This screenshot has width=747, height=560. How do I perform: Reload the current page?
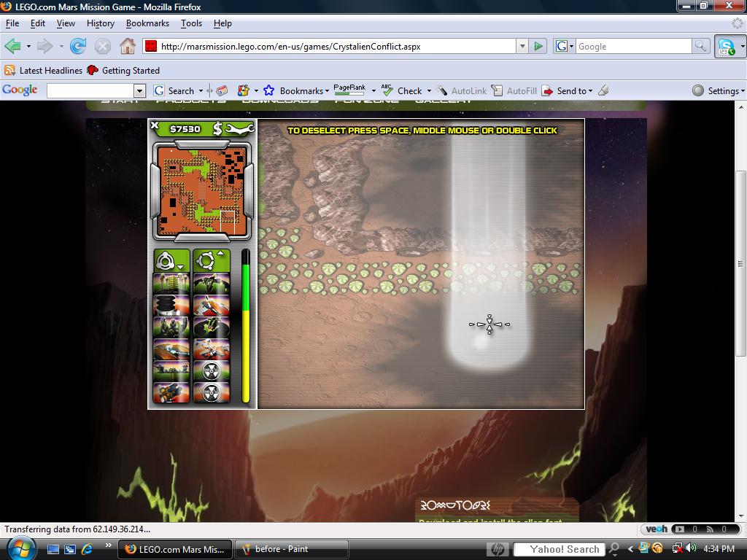[77, 46]
